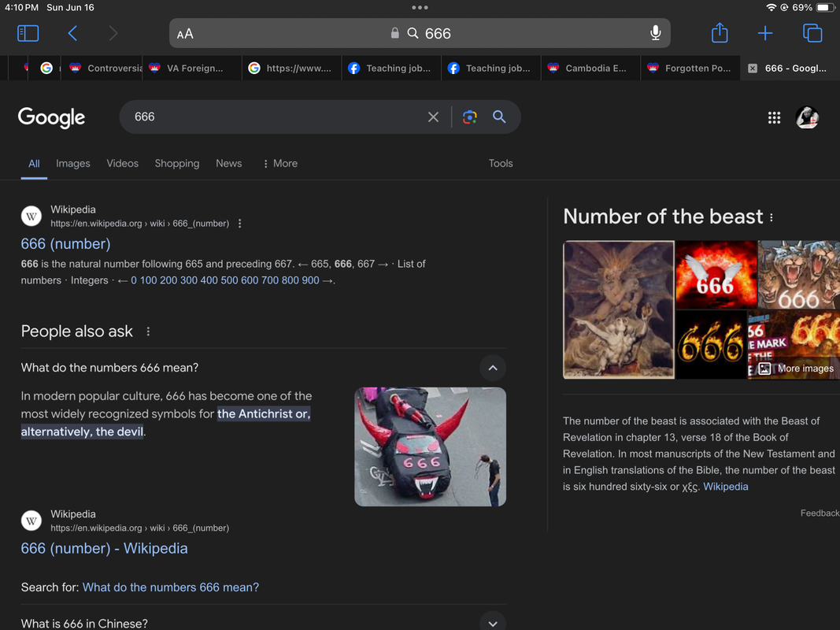Switch to the Cambodia E tab
This screenshot has height=630, width=840.
click(x=590, y=68)
